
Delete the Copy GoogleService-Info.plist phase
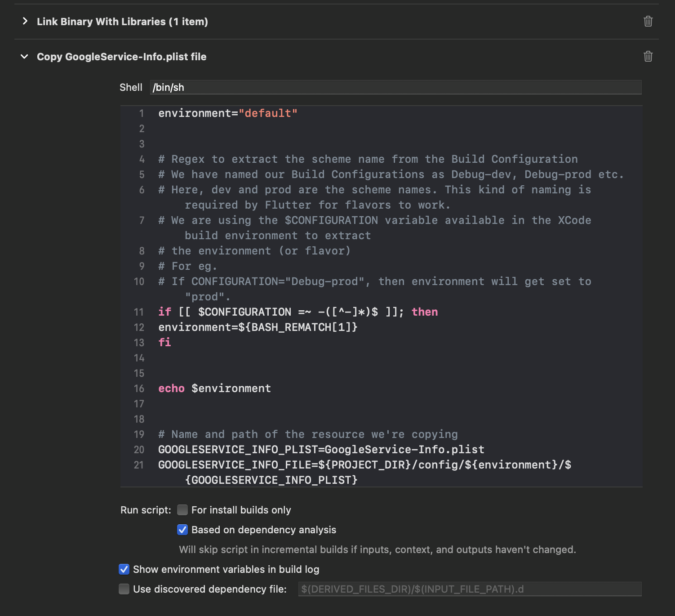(x=648, y=57)
